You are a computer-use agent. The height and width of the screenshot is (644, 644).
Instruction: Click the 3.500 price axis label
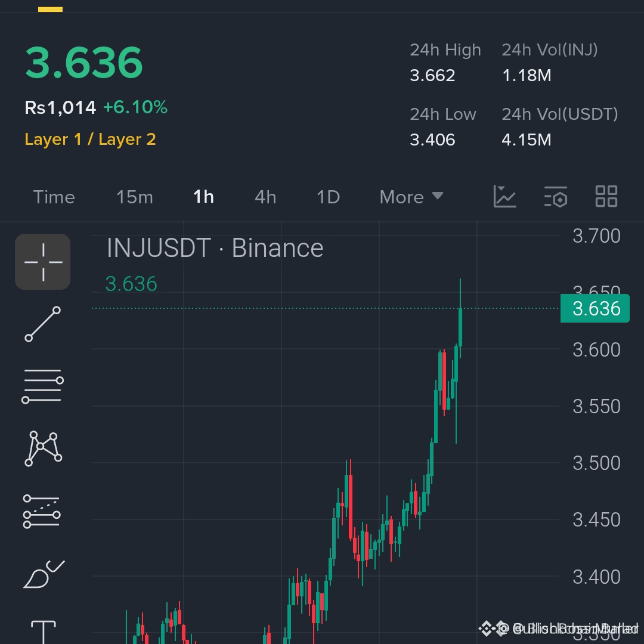(596, 463)
